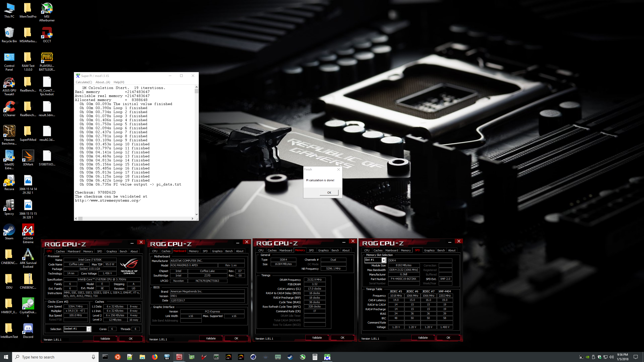Viewport: 644px width, 362px height.
Task: Switch to CPU tab in Memory CPU-Z window
Action: (x=261, y=250)
